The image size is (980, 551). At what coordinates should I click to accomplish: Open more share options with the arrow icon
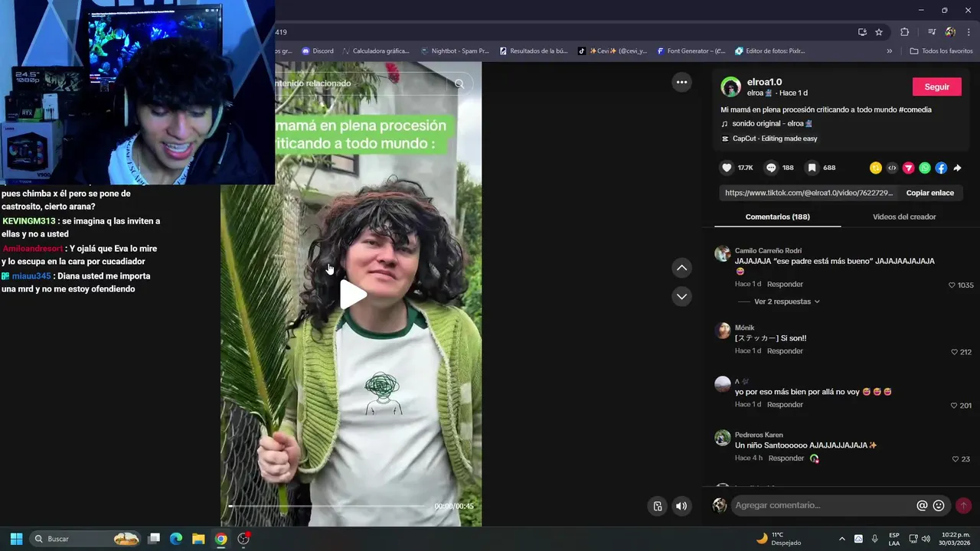click(x=957, y=168)
